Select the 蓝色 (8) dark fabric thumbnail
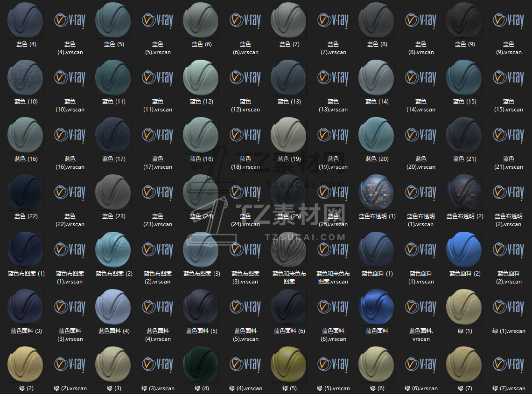 [x=377, y=21]
